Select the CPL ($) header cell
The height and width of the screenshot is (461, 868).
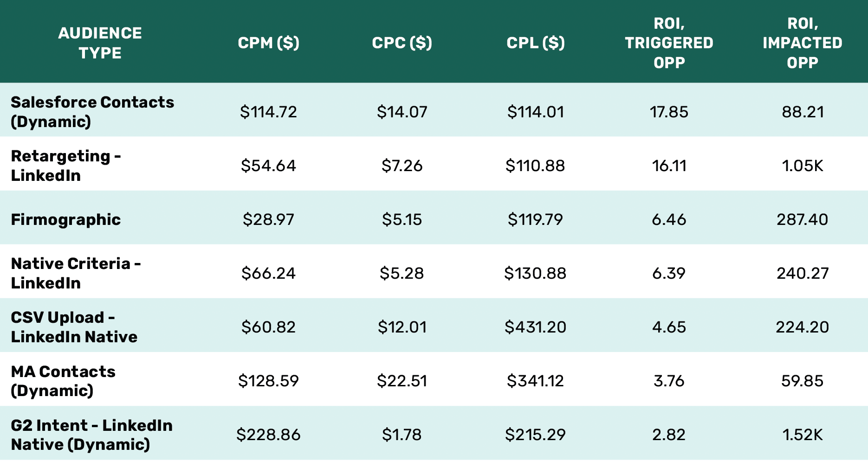[x=536, y=43]
